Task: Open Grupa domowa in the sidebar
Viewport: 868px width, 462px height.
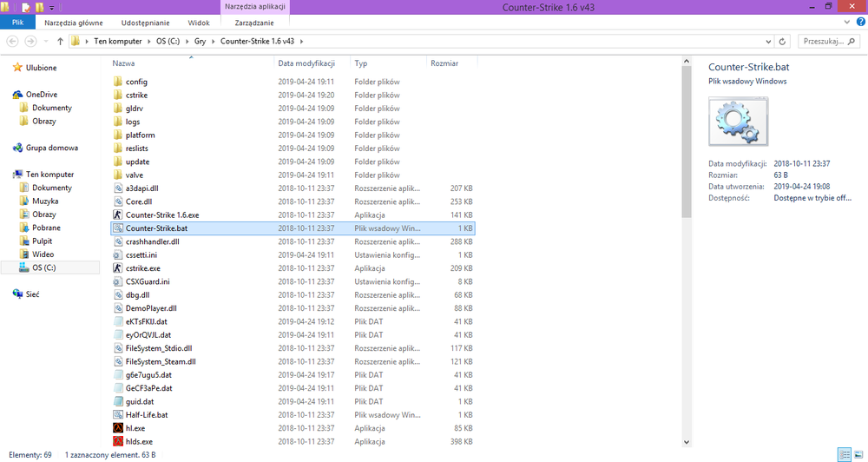Action: pyautogui.click(x=52, y=148)
